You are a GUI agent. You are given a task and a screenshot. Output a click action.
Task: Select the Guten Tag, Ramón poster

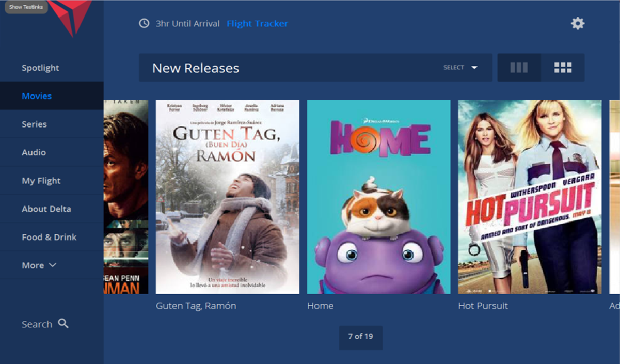[x=228, y=197]
